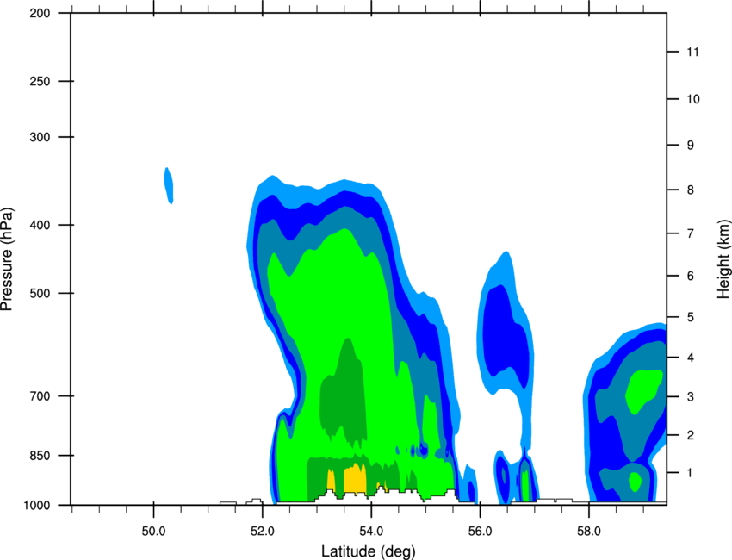
Task: Click the 10 km height tick label
Action: (x=693, y=99)
